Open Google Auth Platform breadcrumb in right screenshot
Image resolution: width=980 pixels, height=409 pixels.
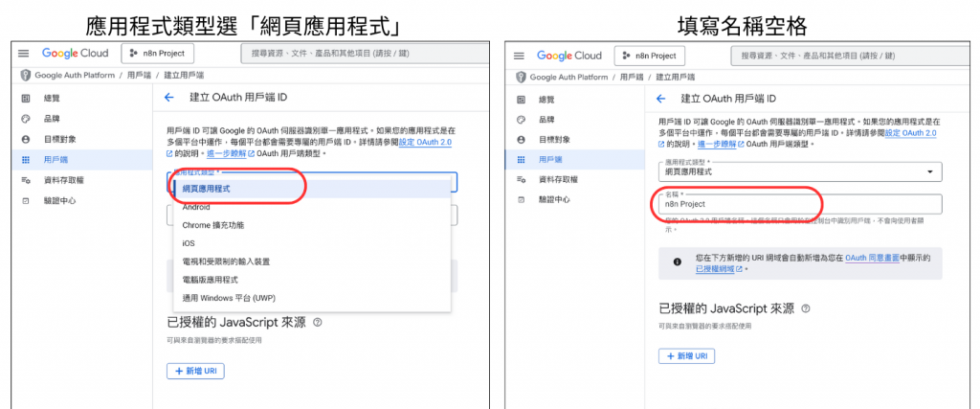568,77
